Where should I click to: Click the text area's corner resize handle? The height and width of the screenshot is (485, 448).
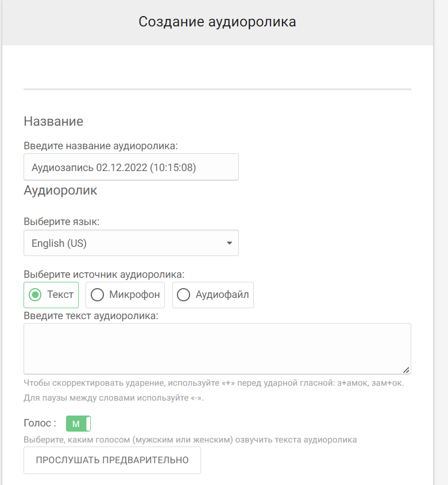click(x=406, y=370)
